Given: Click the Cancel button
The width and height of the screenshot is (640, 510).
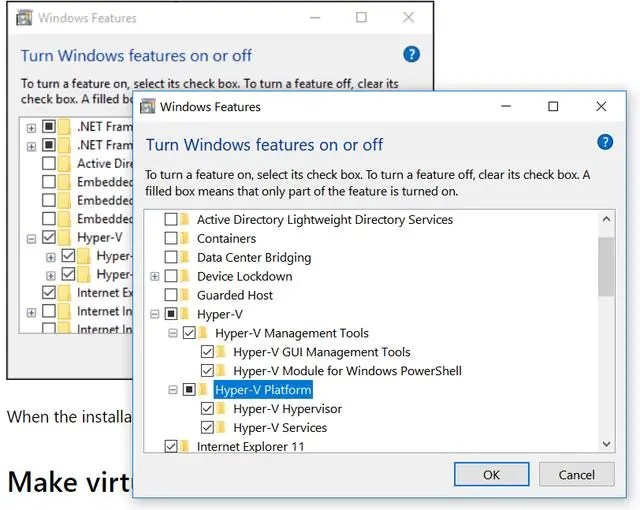Looking at the screenshot, I should 576,475.
